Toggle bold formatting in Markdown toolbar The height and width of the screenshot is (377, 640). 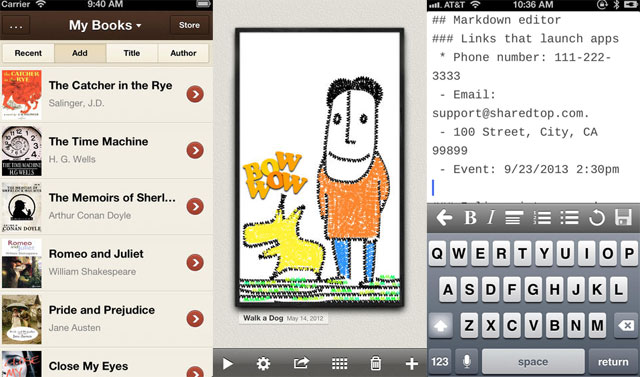click(x=470, y=217)
